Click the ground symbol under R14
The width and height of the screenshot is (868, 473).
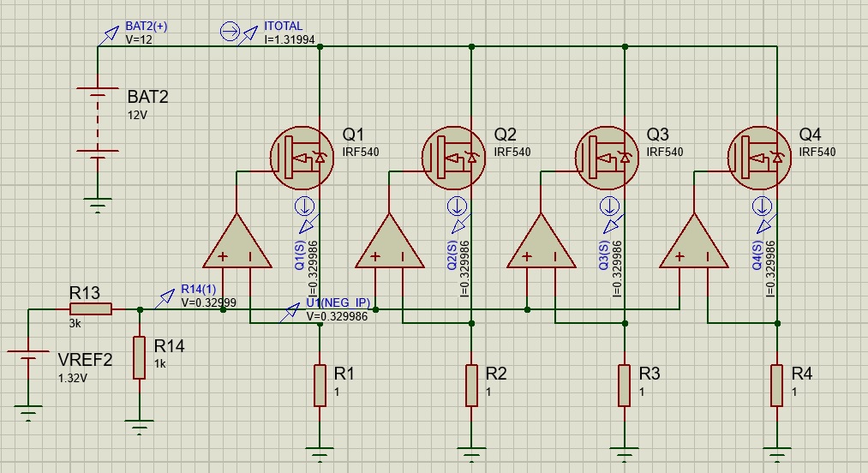tap(140, 427)
